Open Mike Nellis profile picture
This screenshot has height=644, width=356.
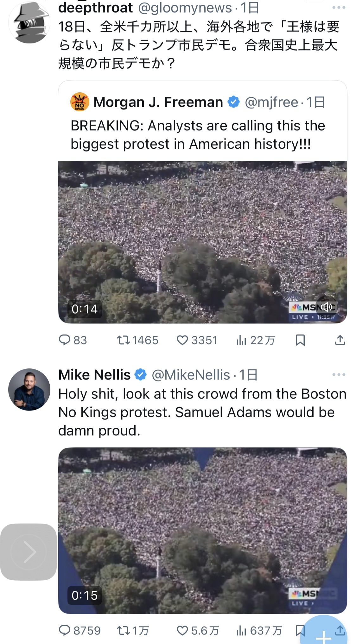pyautogui.click(x=29, y=389)
